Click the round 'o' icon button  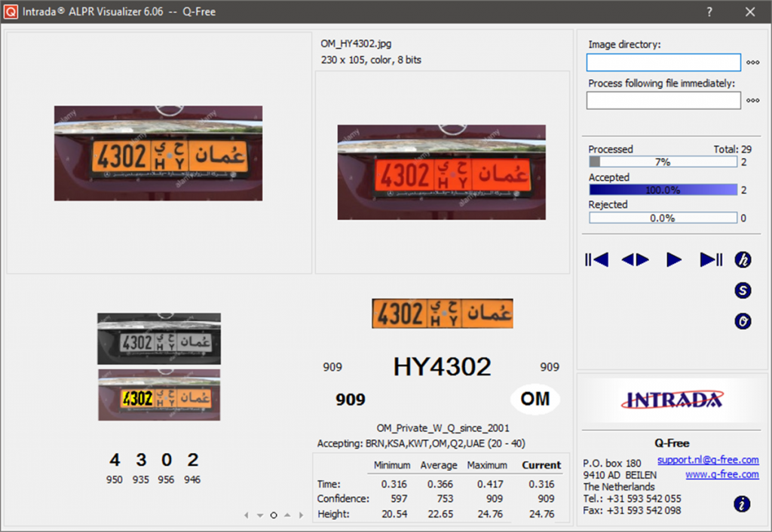(x=743, y=322)
